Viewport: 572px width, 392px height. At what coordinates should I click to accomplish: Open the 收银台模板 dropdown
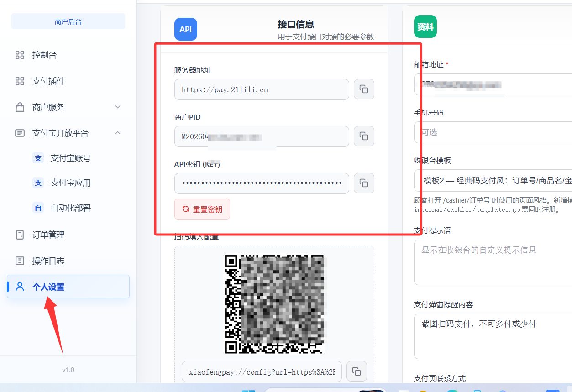[493, 180]
